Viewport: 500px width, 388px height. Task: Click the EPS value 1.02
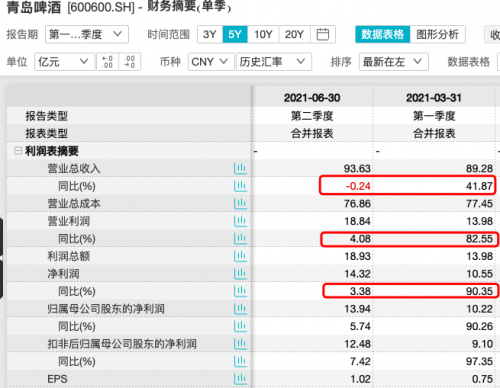360,379
